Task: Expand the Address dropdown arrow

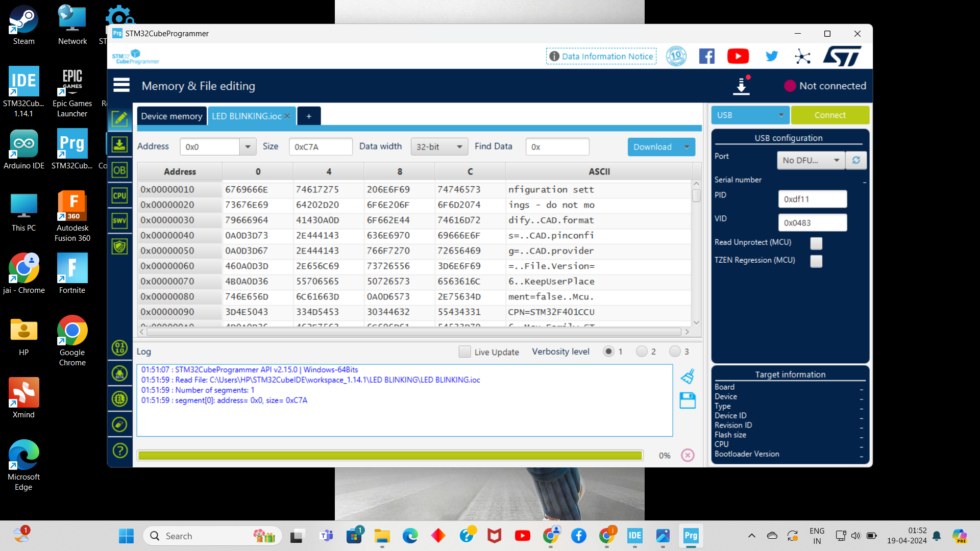Action: (248, 147)
